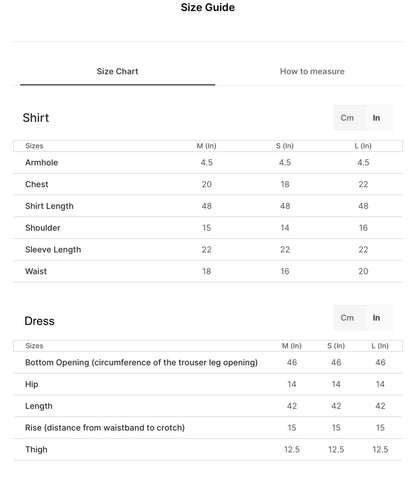
Task: Select the Thigh row label
Action: [x=36, y=449]
